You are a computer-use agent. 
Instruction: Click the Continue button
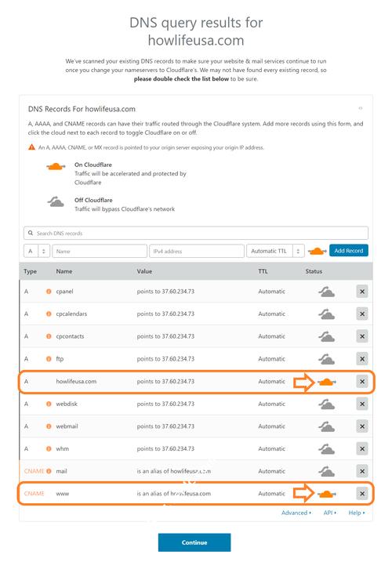pyautogui.click(x=194, y=542)
